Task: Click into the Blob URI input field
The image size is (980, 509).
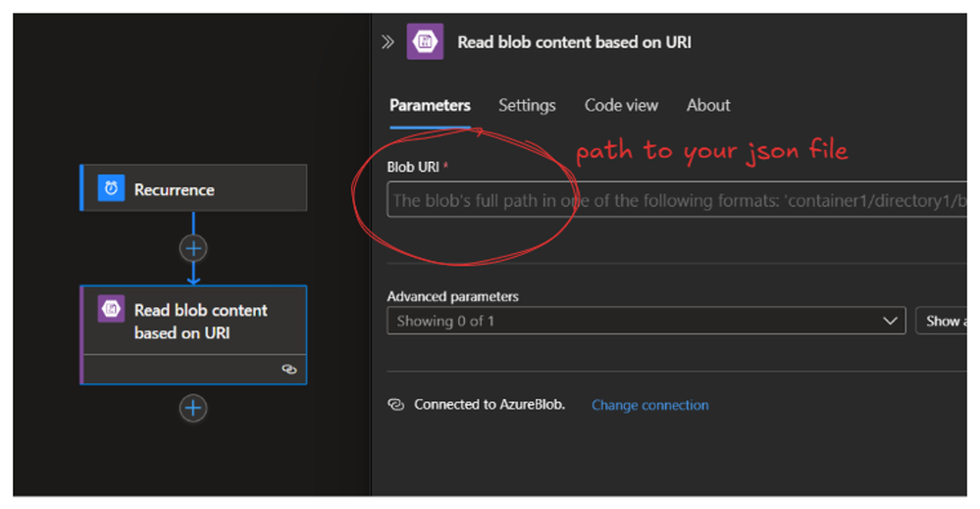Action: click(677, 200)
